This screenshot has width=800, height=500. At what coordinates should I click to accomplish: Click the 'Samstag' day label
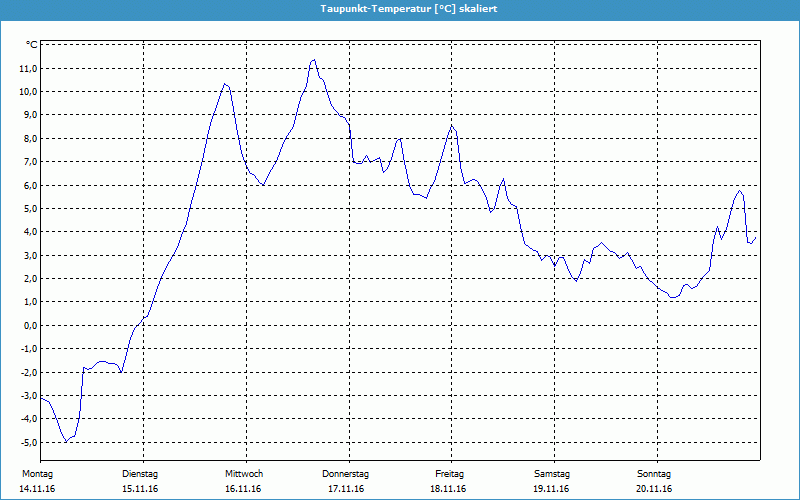click(x=552, y=474)
